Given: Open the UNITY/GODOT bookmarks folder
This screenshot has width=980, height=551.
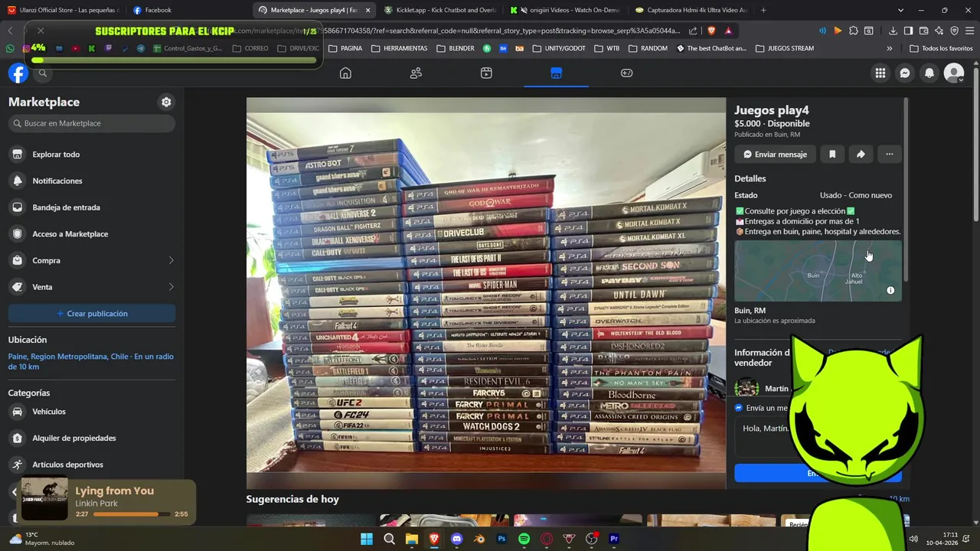Looking at the screenshot, I should (558, 48).
